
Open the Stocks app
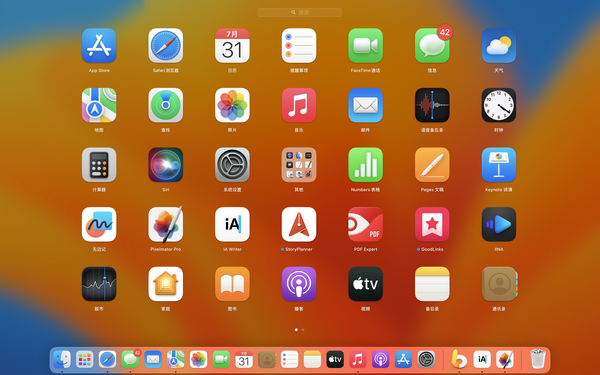[x=99, y=284]
